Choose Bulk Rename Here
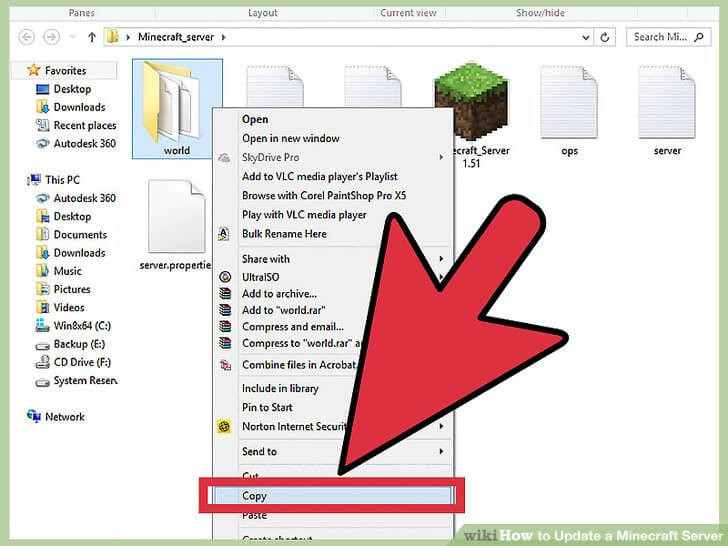 pos(284,234)
